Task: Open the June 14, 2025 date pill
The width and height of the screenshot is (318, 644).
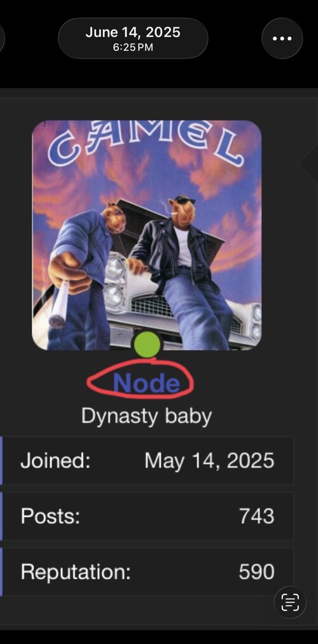Action: pyautogui.click(x=133, y=38)
